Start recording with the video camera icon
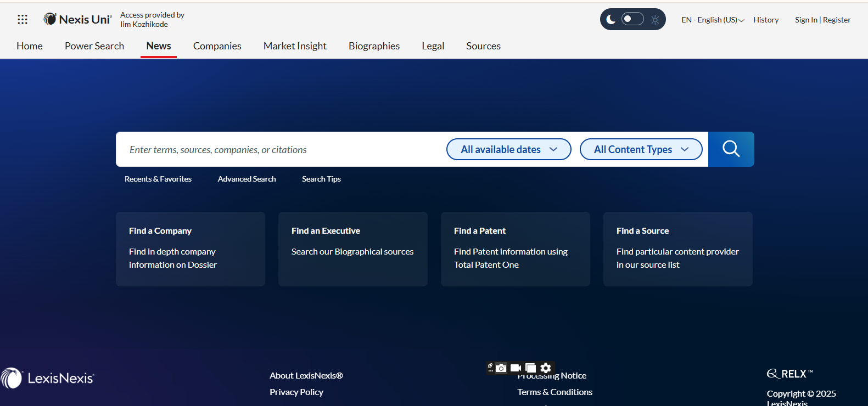 coord(516,368)
